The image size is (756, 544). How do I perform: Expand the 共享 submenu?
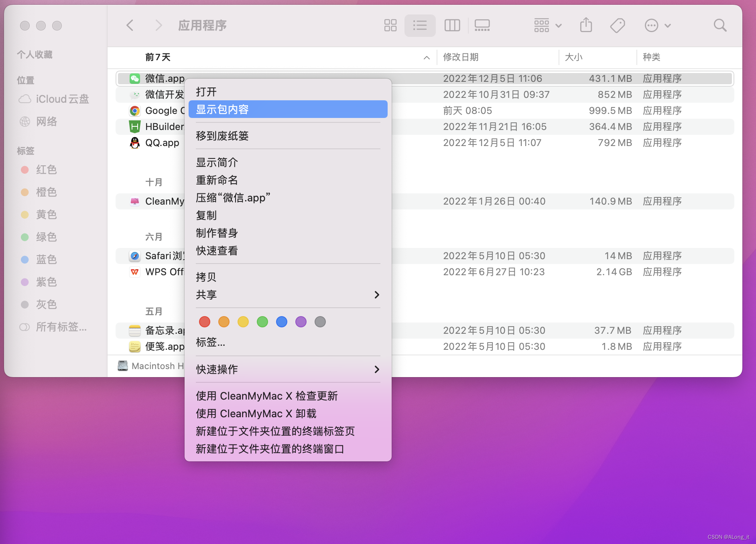coord(288,295)
